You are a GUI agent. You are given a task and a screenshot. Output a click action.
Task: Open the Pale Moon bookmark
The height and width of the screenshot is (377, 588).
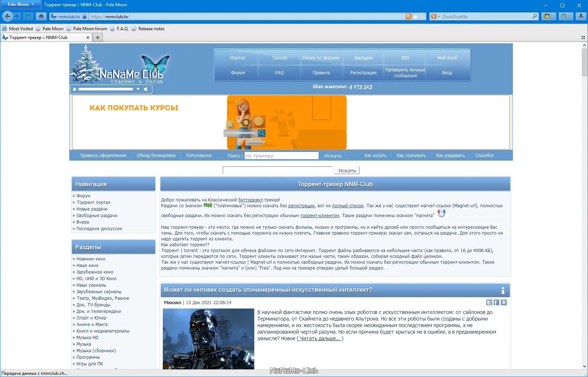pyautogui.click(x=50, y=29)
